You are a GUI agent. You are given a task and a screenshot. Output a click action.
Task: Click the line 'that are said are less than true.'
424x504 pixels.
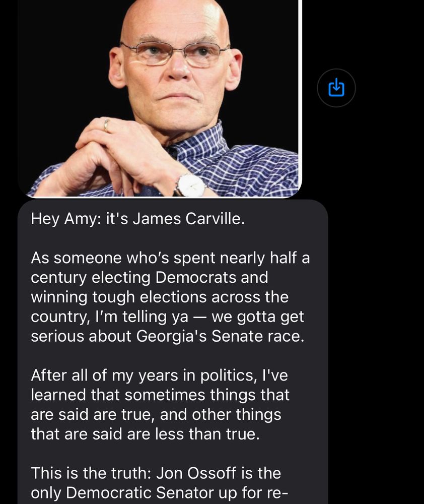[146, 433]
